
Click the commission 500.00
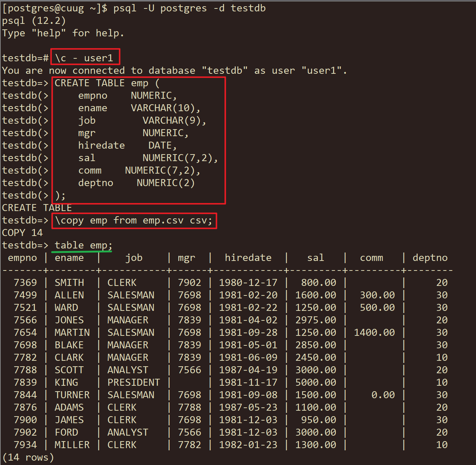click(x=377, y=308)
